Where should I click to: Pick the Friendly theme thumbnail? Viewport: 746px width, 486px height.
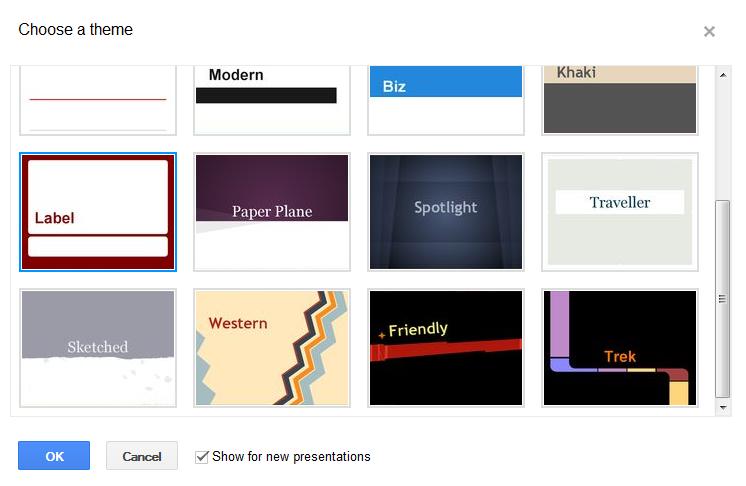coord(446,348)
